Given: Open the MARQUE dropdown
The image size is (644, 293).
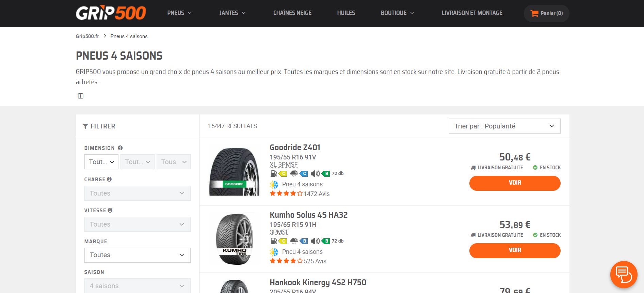Looking at the screenshot, I should [138, 255].
